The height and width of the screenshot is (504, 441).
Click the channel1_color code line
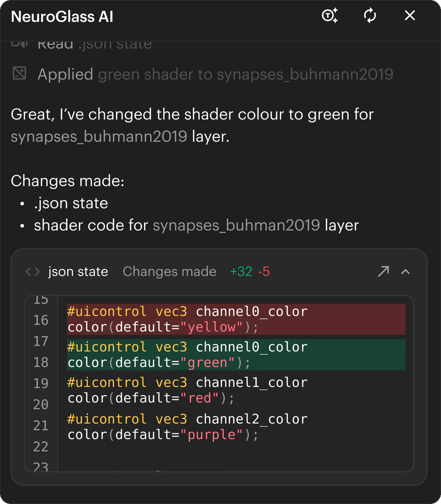[x=187, y=382]
